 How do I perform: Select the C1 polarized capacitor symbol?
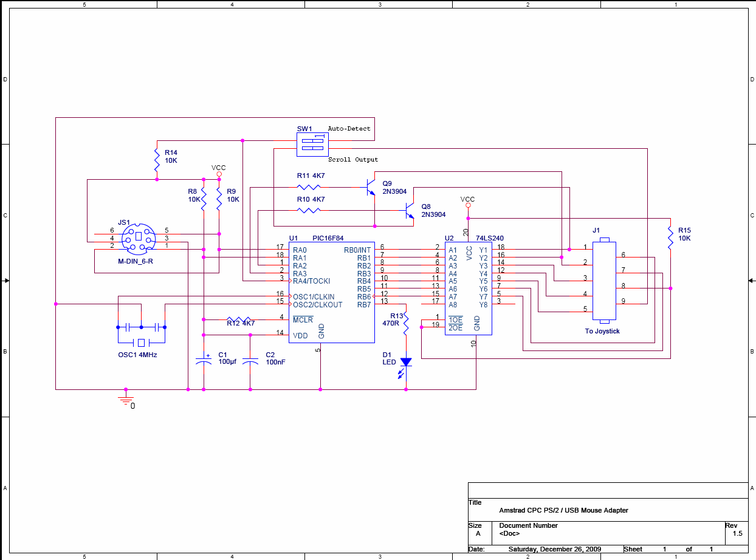click(204, 360)
